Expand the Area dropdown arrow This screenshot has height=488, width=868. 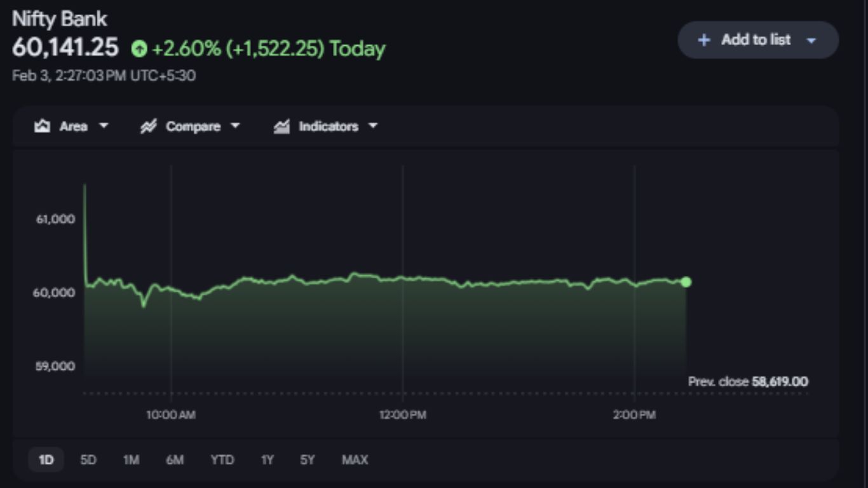[x=104, y=126]
